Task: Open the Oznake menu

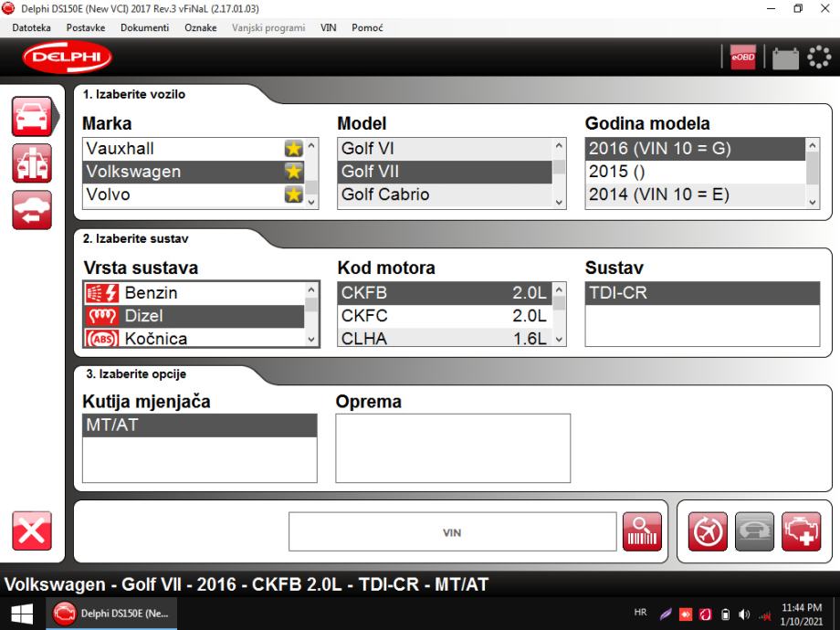Action: click(201, 28)
